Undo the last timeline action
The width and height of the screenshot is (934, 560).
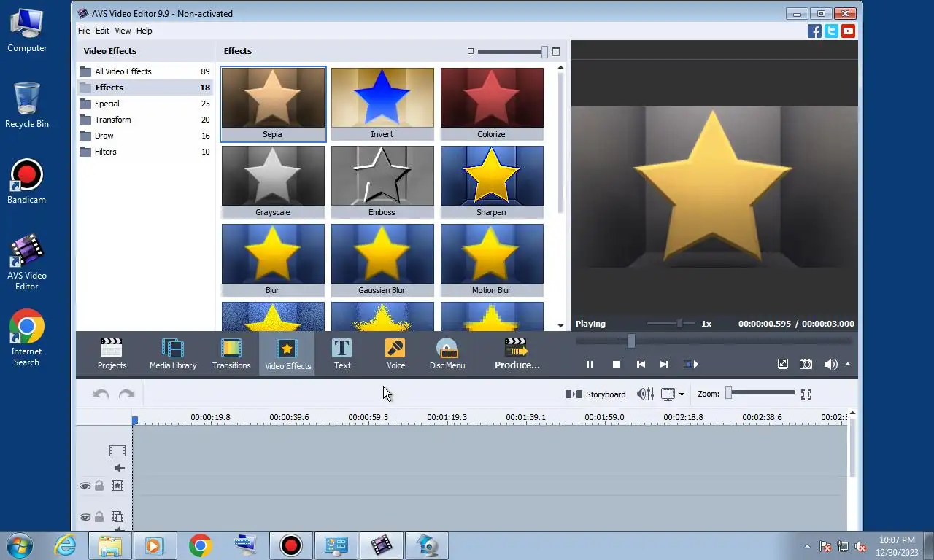(x=101, y=394)
